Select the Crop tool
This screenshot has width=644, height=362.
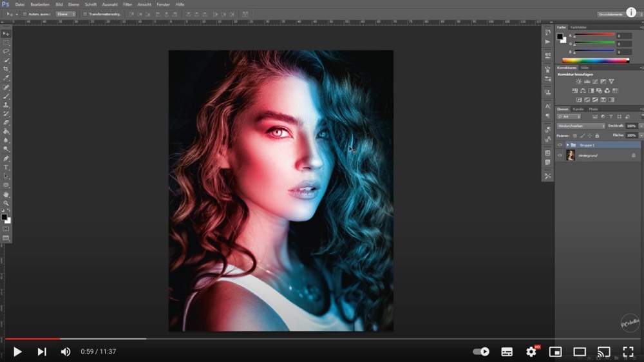[x=6, y=69]
